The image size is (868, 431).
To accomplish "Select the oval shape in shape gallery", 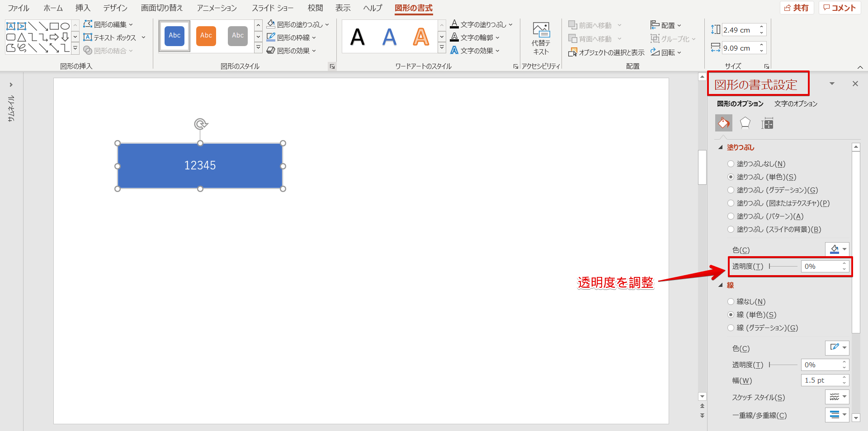I will point(65,26).
